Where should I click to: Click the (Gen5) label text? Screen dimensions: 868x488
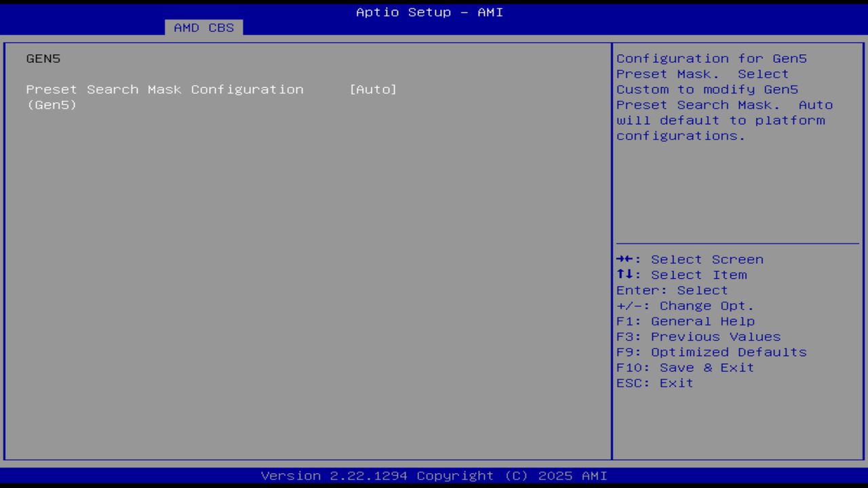pos(50,104)
